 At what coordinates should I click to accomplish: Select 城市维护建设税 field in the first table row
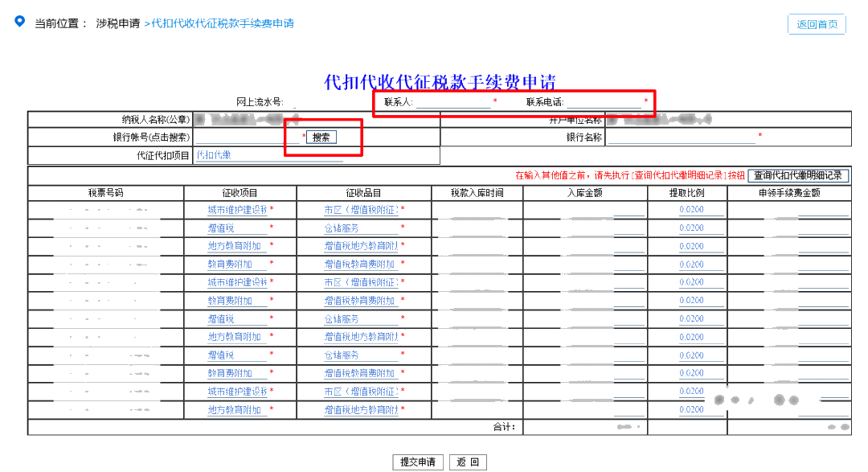(237, 210)
